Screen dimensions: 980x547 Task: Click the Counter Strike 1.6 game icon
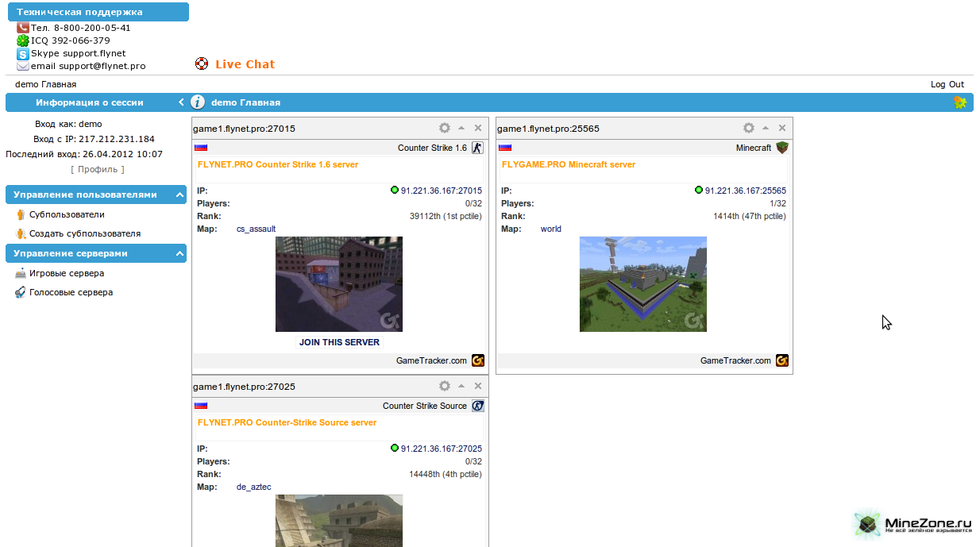coord(477,148)
